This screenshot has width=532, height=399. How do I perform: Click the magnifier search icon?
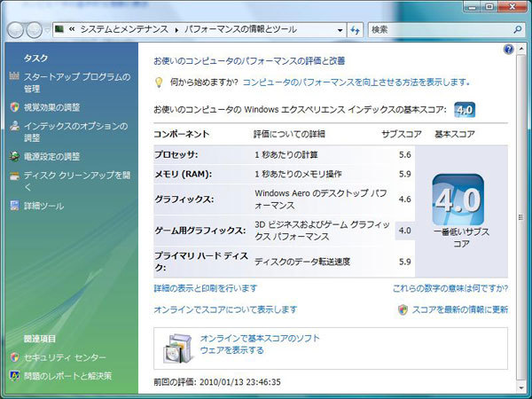click(518, 29)
